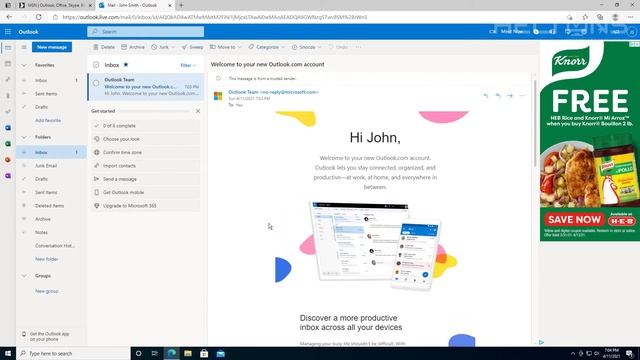Select all messages using Inbox circle

point(96,64)
